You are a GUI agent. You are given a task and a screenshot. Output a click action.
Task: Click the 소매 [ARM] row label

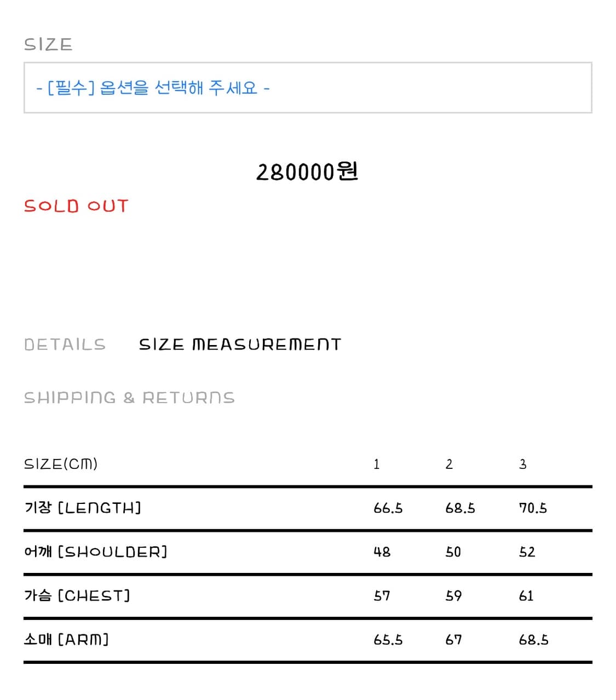[66, 639]
